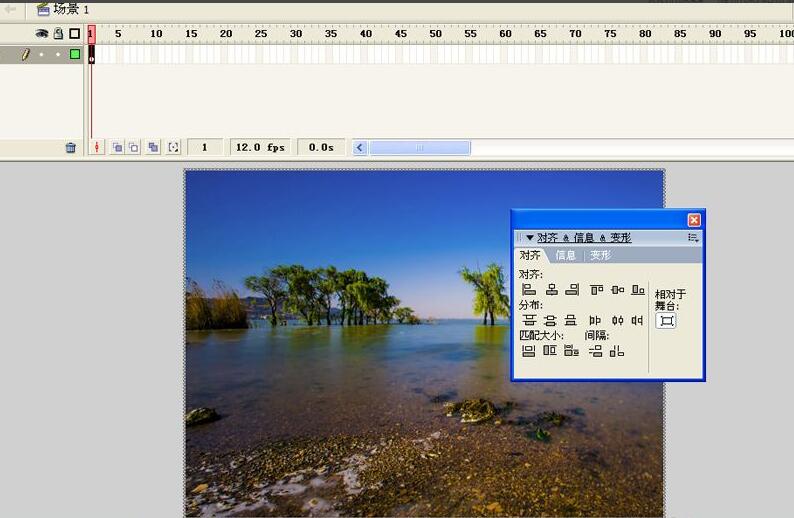Toggle show/hide all layers eye icon
Image resolution: width=794 pixels, height=518 pixels.
click(42, 33)
